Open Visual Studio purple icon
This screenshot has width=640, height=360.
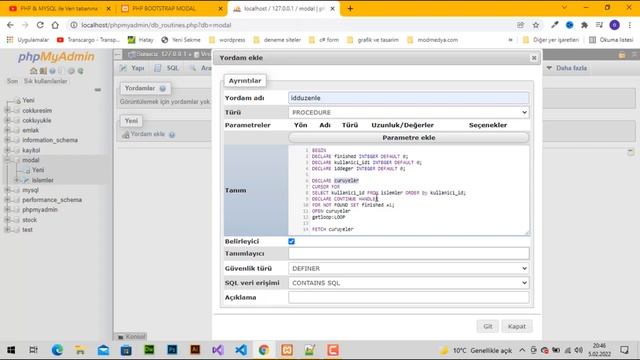pyautogui.click(x=218, y=350)
